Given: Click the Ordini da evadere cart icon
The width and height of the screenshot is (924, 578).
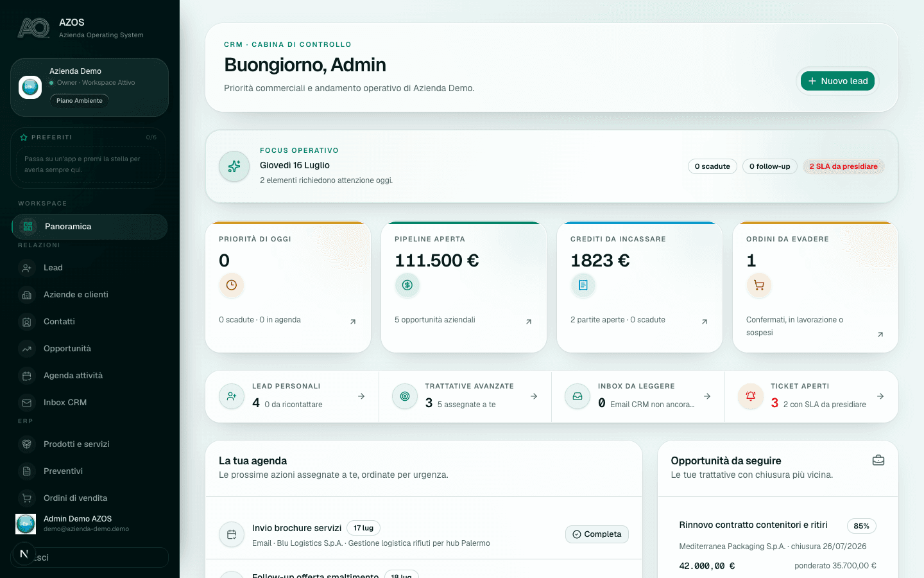Looking at the screenshot, I should coord(759,285).
